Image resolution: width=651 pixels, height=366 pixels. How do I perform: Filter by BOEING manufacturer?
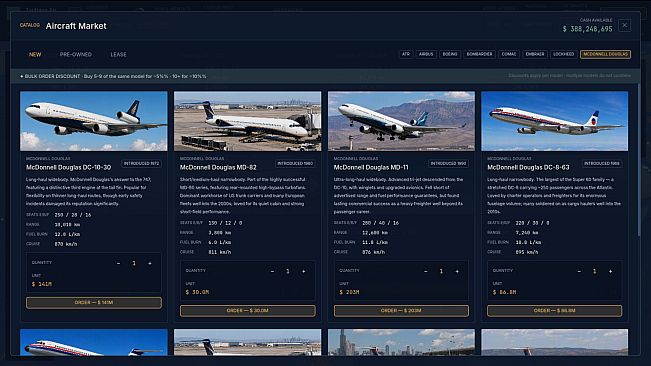tap(450, 54)
